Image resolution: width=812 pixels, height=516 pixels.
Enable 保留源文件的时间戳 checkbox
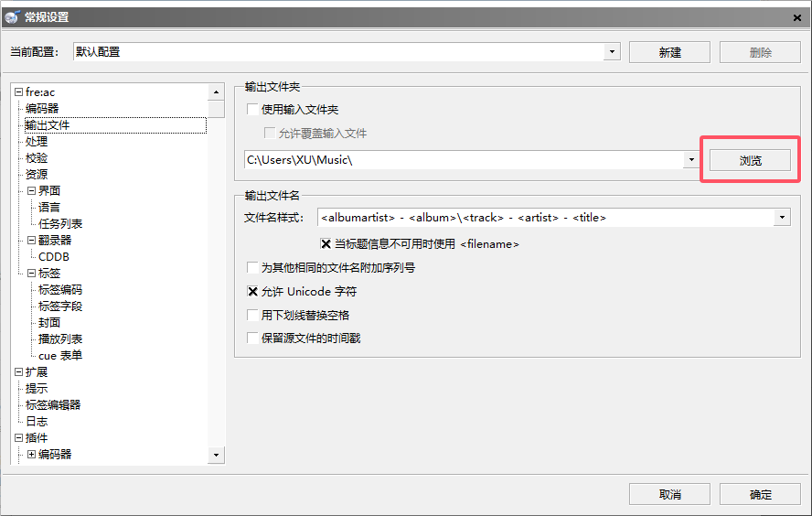coord(252,338)
